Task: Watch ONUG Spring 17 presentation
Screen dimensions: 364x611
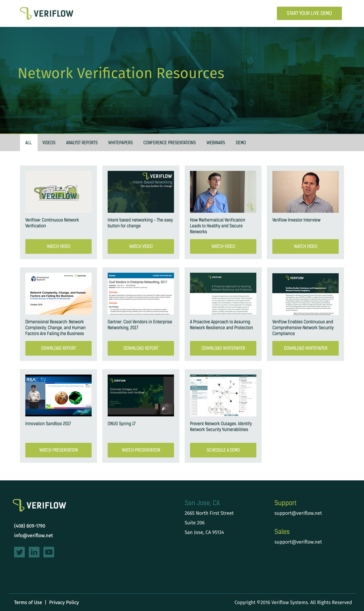Action: 141,450
